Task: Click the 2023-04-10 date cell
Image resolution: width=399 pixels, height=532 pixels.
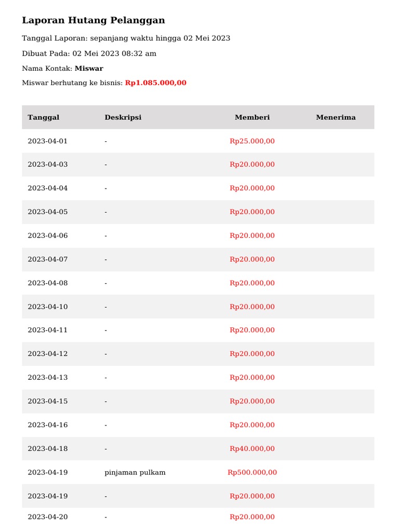Action: click(x=48, y=307)
